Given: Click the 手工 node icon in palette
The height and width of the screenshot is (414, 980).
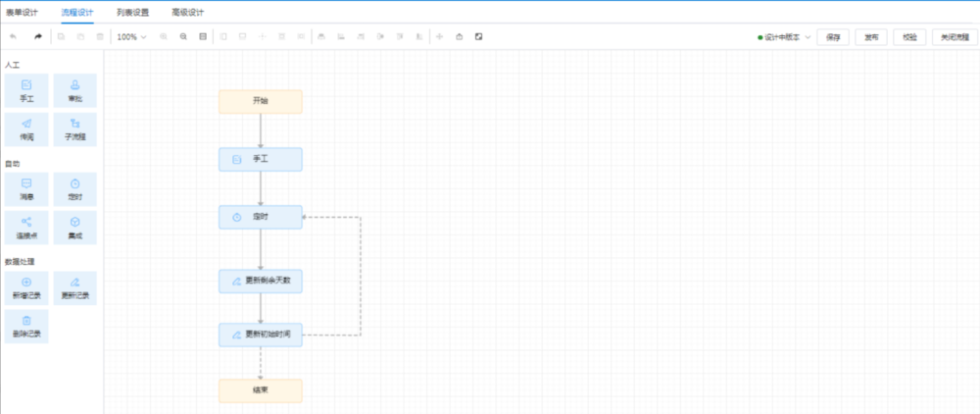Looking at the screenshot, I should click(26, 85).
